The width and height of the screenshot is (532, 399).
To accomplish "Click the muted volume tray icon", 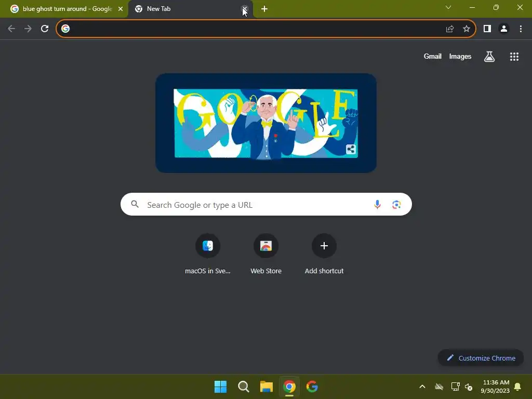I will pos(469,387).
